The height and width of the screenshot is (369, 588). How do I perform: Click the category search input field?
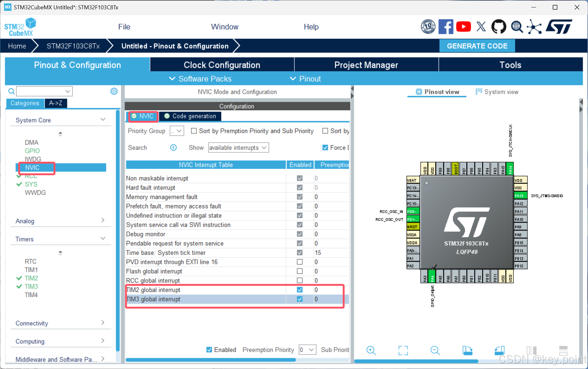pos(44,91)
